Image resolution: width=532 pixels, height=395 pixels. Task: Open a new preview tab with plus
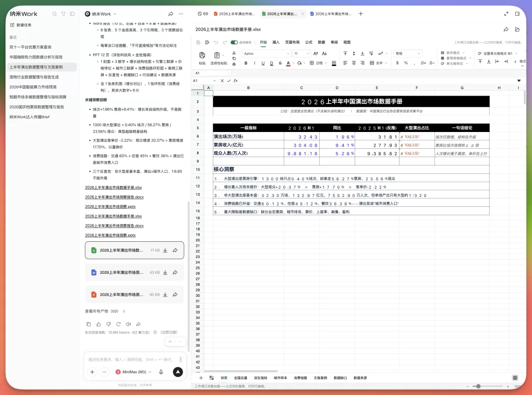(x=361, y=14)
